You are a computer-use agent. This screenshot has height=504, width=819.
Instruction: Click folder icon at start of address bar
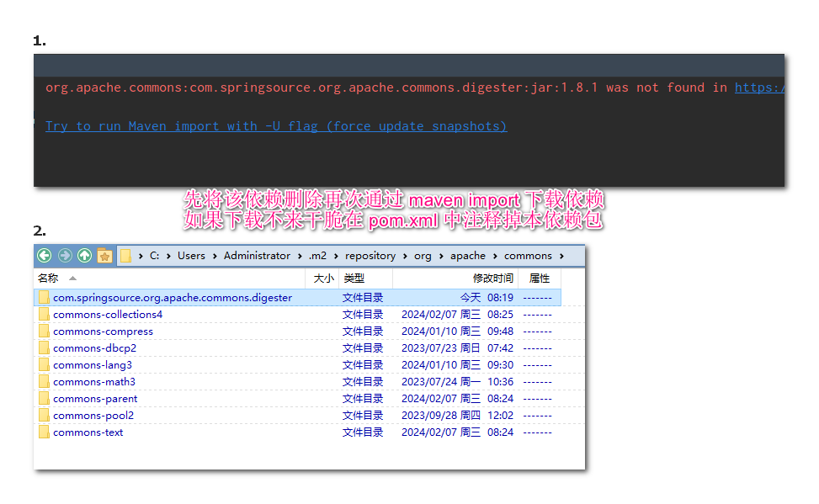coord(126,256)
